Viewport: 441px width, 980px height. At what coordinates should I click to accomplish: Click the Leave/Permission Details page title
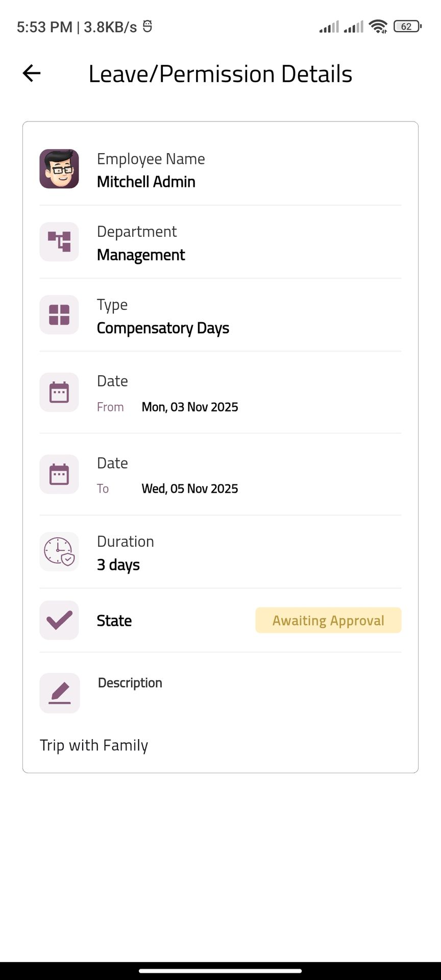pyautogui.click(x=220, y=74)
